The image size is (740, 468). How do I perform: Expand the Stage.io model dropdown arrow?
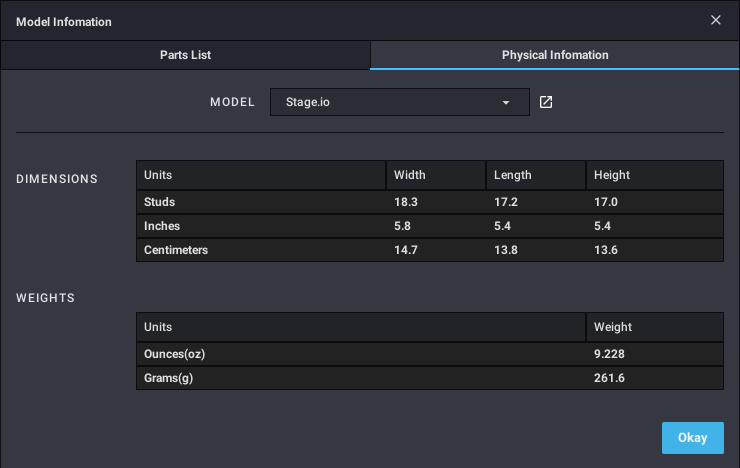[506, 102]
